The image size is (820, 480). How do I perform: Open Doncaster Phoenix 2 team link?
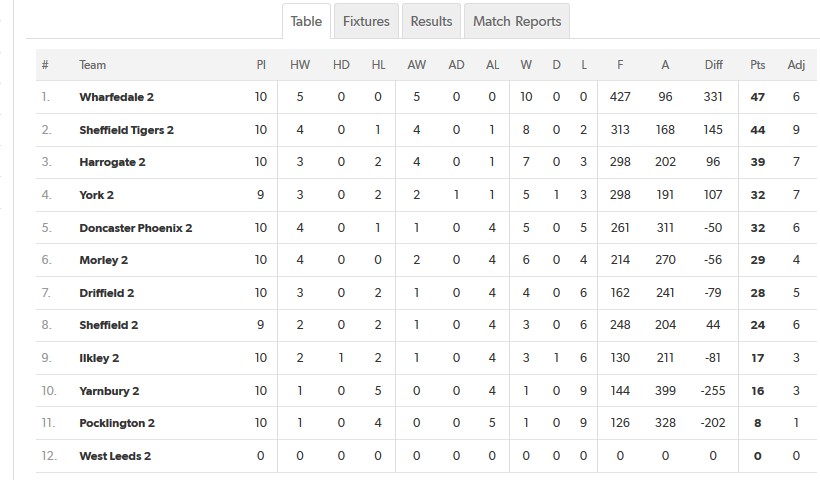click(x=136, y=228)
